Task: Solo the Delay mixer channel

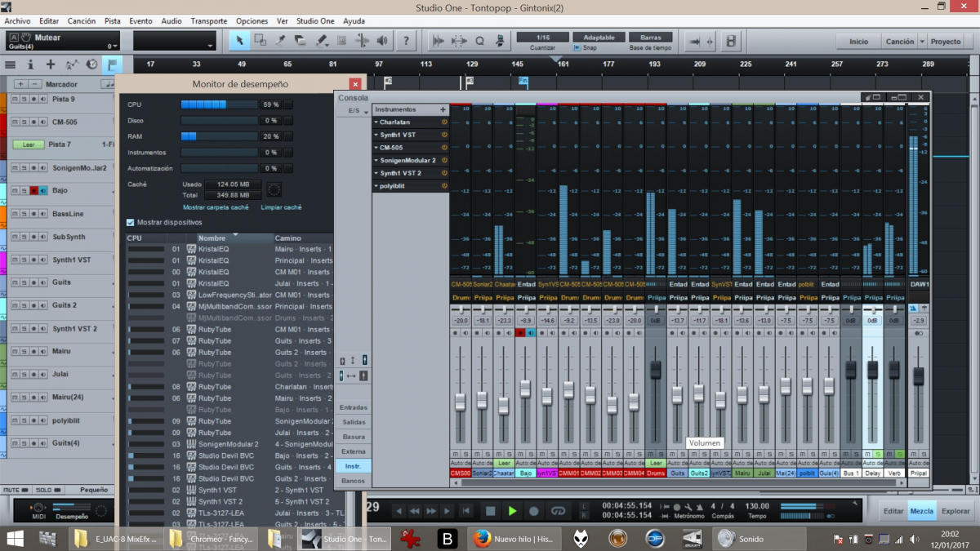Action: (x=878, y=454)
